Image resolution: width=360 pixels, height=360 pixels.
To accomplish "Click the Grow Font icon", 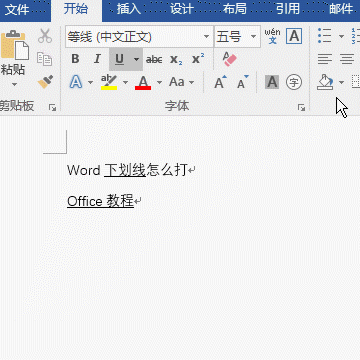I will point(220,82).
